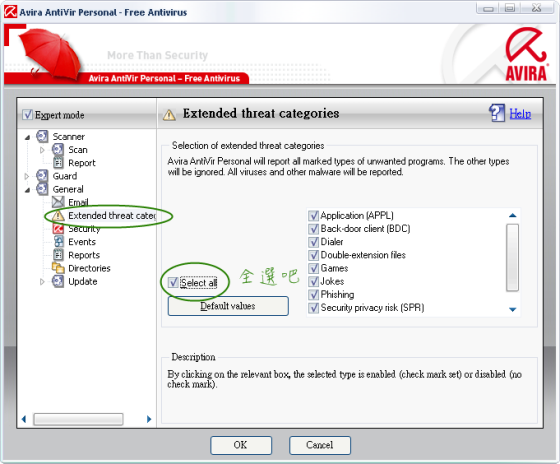560x464 pixels.
Task: Maximize the Avira window
Action: click(x=510, y=8)
